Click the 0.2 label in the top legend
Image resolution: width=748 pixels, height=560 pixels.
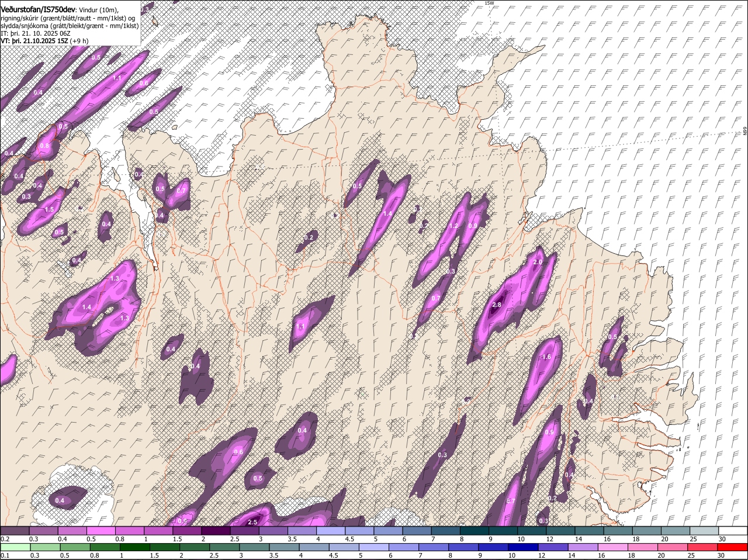pyautogui.click(x=5, y=539)
